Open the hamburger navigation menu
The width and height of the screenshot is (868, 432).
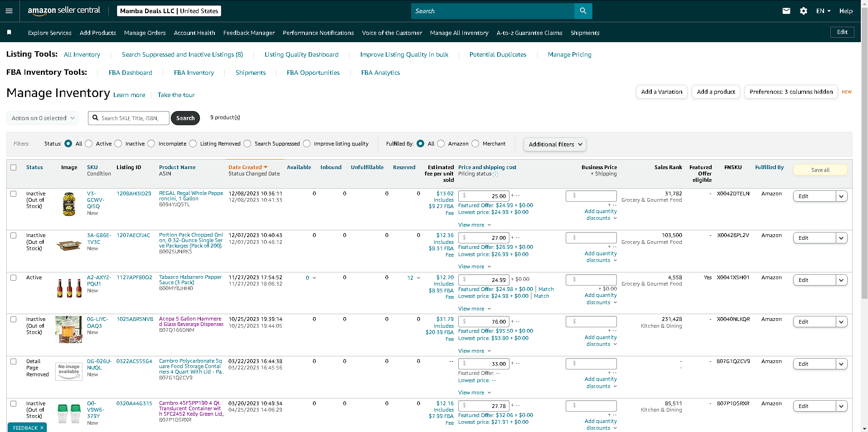9,11
